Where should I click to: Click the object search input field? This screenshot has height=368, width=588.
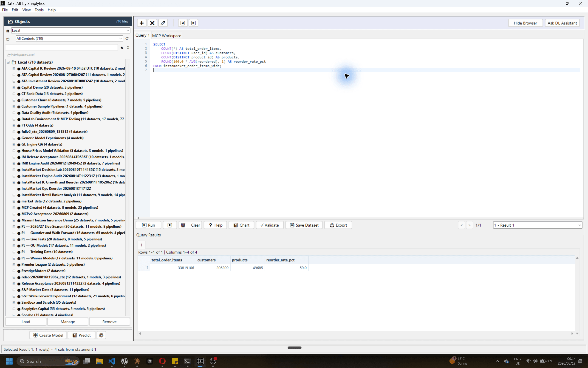pos(62,47)
